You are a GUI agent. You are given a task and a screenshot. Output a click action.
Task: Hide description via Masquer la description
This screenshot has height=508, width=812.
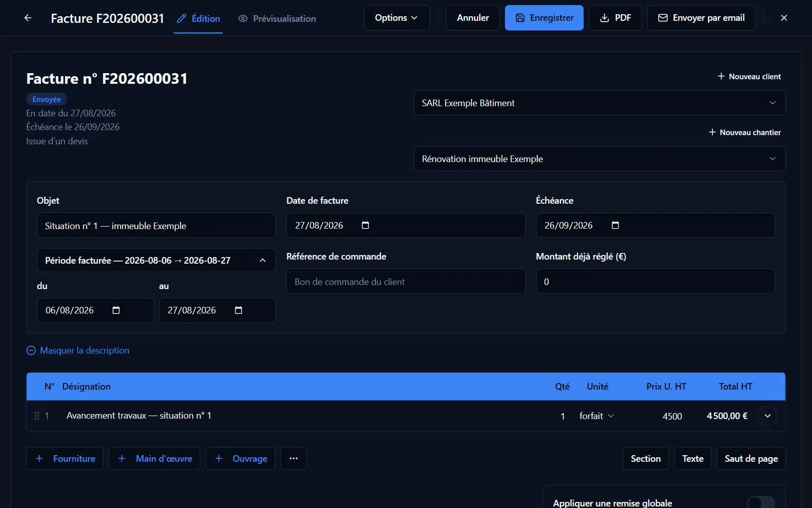78,351
